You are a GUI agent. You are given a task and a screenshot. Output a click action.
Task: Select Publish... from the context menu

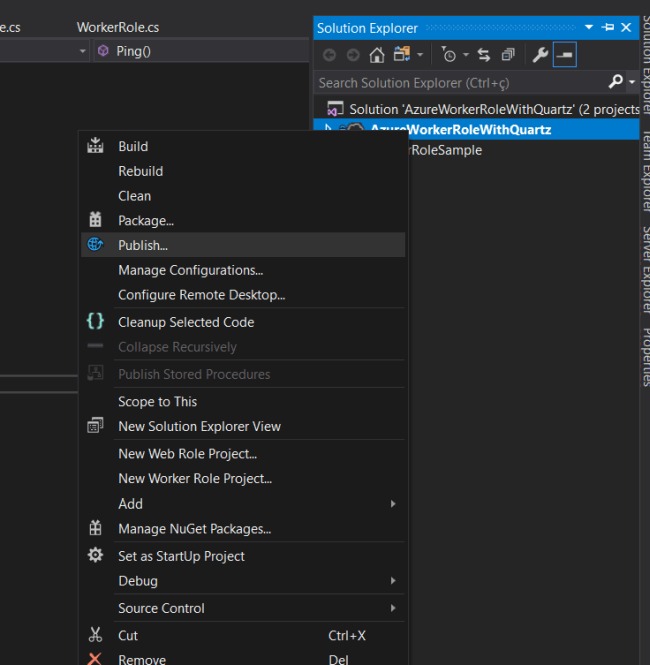(143, 245)
